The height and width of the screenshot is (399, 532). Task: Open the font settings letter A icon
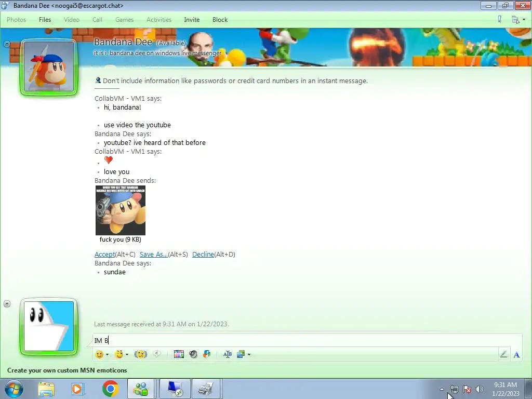point(516,354)
